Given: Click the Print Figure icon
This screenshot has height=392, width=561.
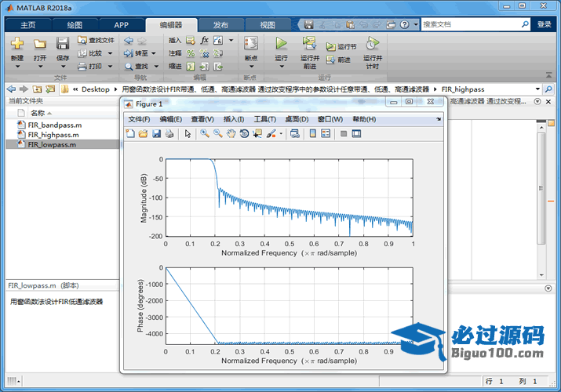Looking at the screenshot, I should pos(169,134).
